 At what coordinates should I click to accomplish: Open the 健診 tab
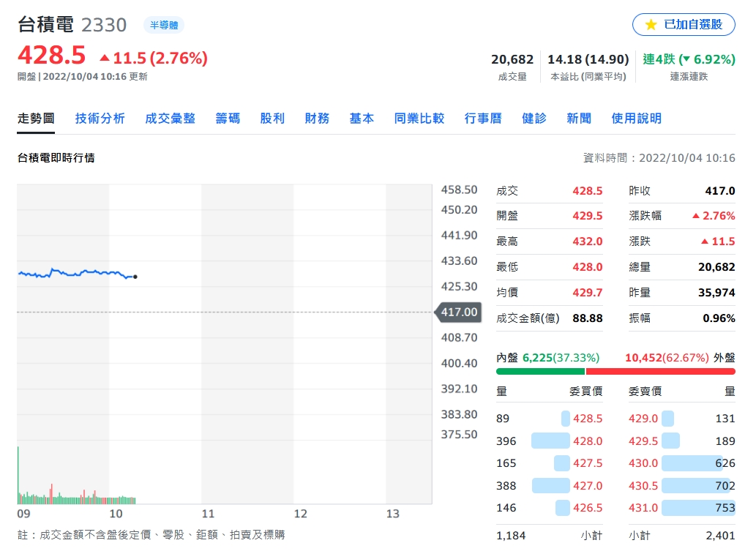pyautogui.click(x=534, y=118)
